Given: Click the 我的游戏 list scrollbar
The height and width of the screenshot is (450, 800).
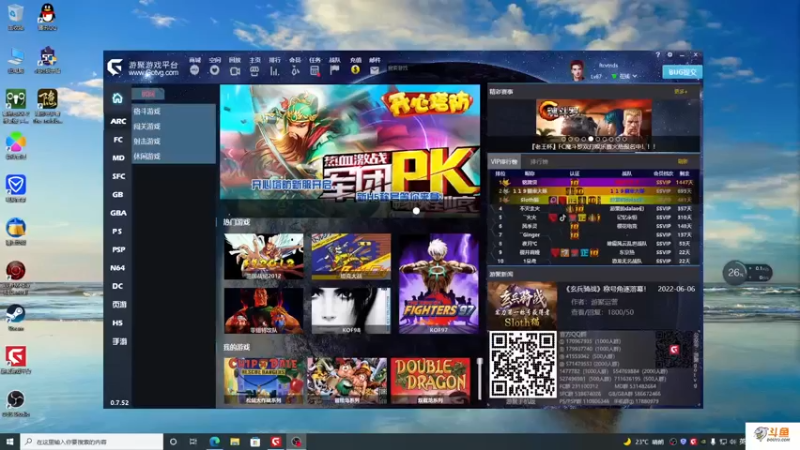Looking at the screenshot, I should [x=480, y=379].
